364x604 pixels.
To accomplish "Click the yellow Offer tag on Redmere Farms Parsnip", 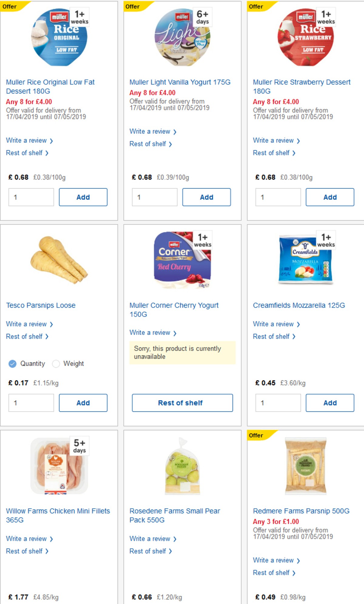I will pyautogui.click(x=256, y=435).
